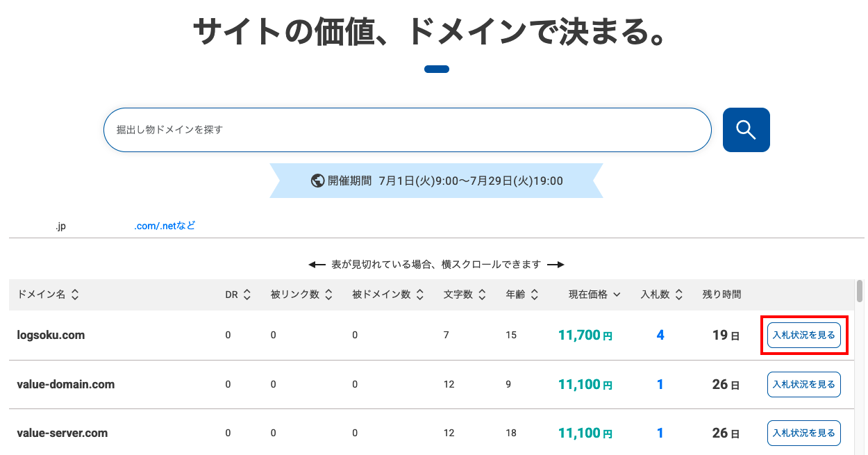Click the magnifying glass search button
868x455 pixels.
click(x=746, y=130)
